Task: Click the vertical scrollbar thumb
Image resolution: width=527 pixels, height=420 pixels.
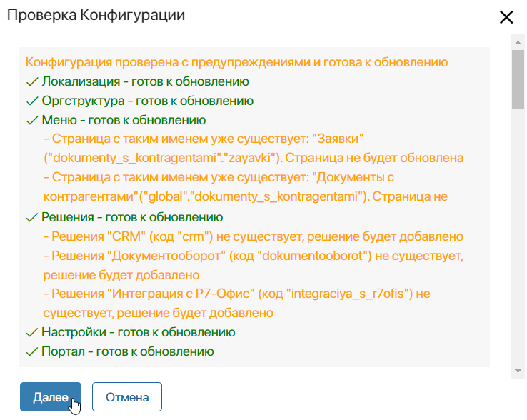Action: pos(518,79)
